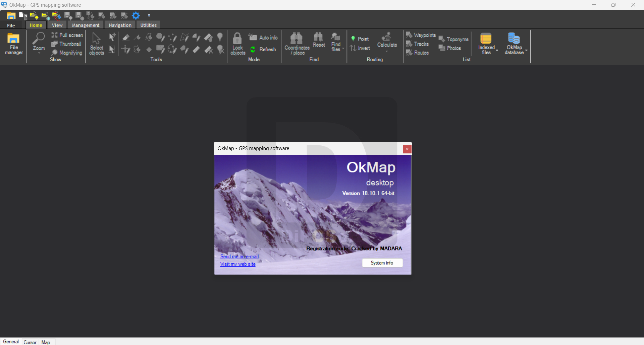Image resolution: width=644 pixels, height=345 pixels.
Task: Close the OkMap about dialog
Action: tap(407, 149)
